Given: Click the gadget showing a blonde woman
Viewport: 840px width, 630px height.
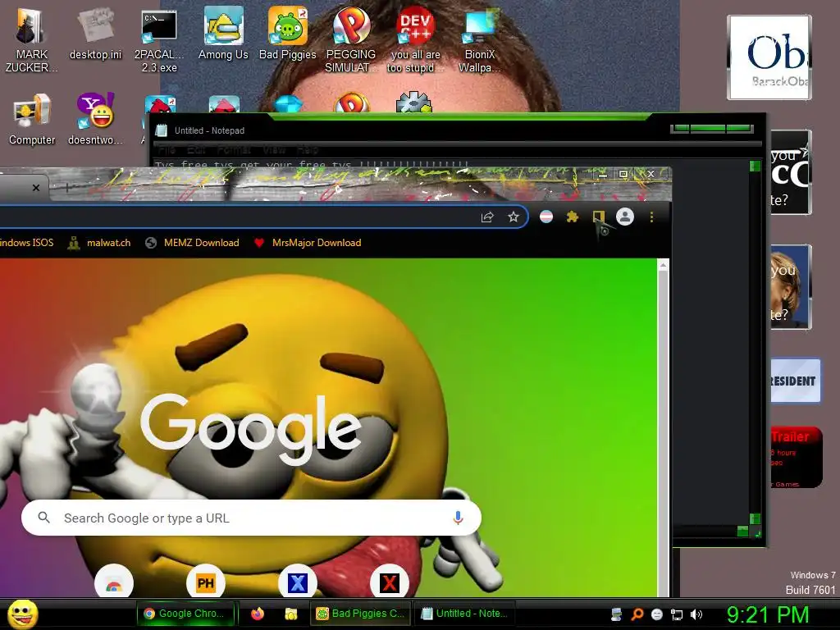Looking at the screenshot, I should click(791, 287).
